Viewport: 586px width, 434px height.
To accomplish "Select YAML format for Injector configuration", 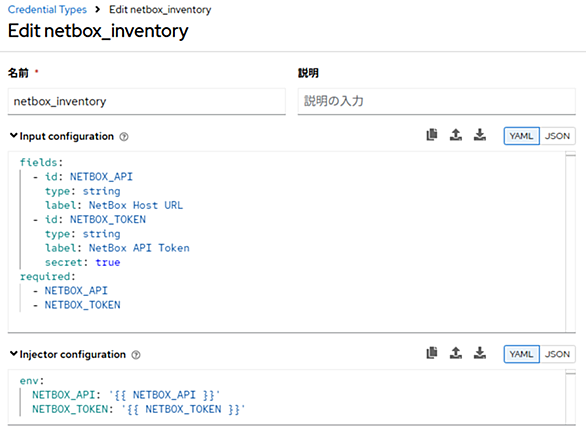I will tap(521, 354).
